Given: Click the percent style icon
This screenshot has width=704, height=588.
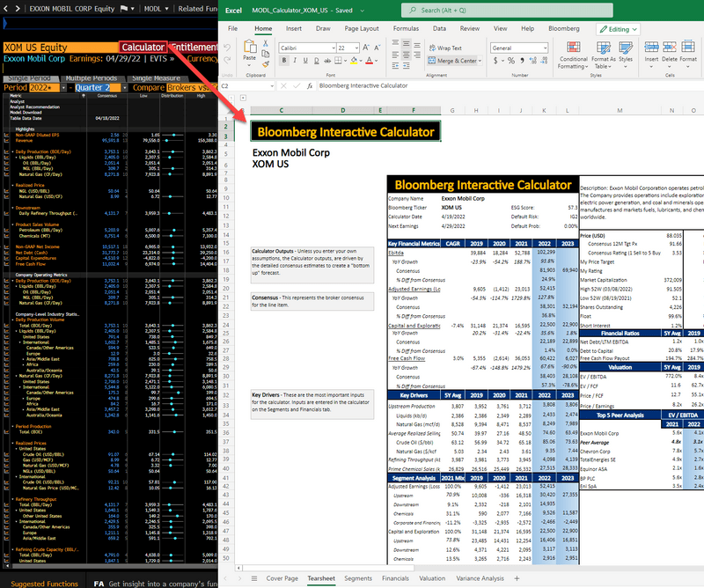Looking at the screenshot, I should [511, 62].
